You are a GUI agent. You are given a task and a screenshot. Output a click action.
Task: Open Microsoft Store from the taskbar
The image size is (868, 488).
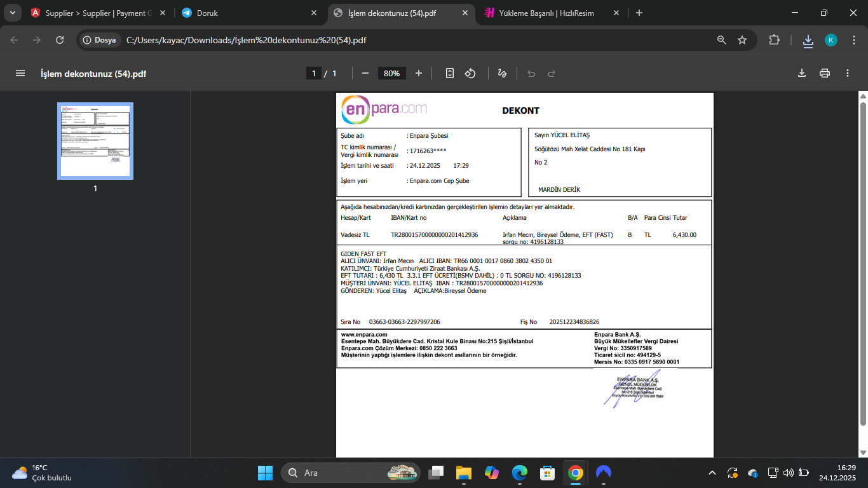coord(548,473)
